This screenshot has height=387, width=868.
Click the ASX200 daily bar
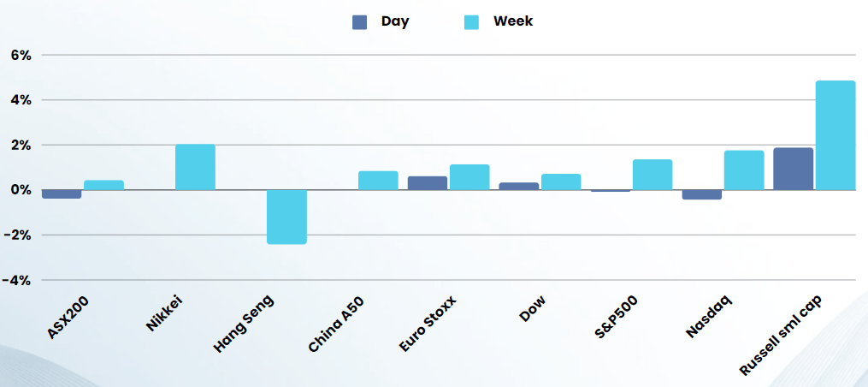click(x=62, y=194)
